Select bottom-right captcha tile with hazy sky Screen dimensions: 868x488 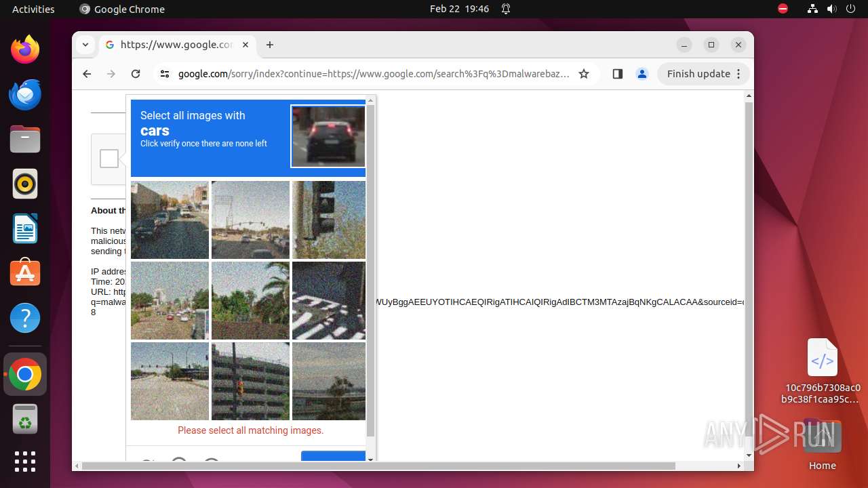[x=329, y=381]
